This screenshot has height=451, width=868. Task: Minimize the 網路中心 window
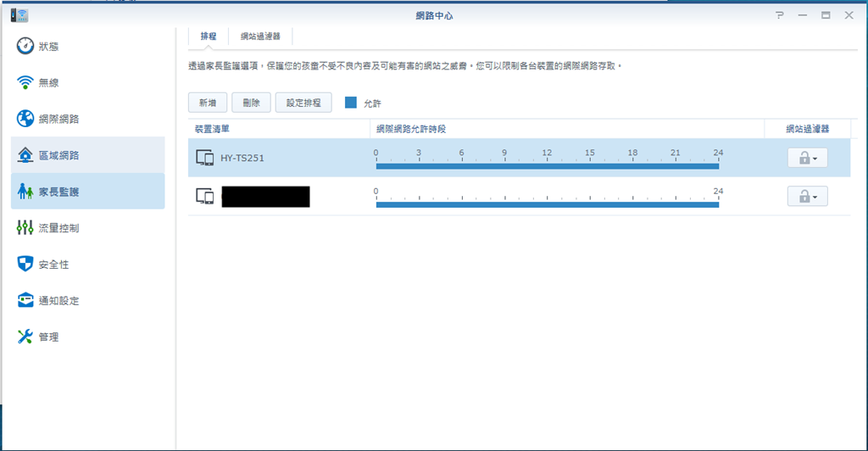tap(802, 15)
